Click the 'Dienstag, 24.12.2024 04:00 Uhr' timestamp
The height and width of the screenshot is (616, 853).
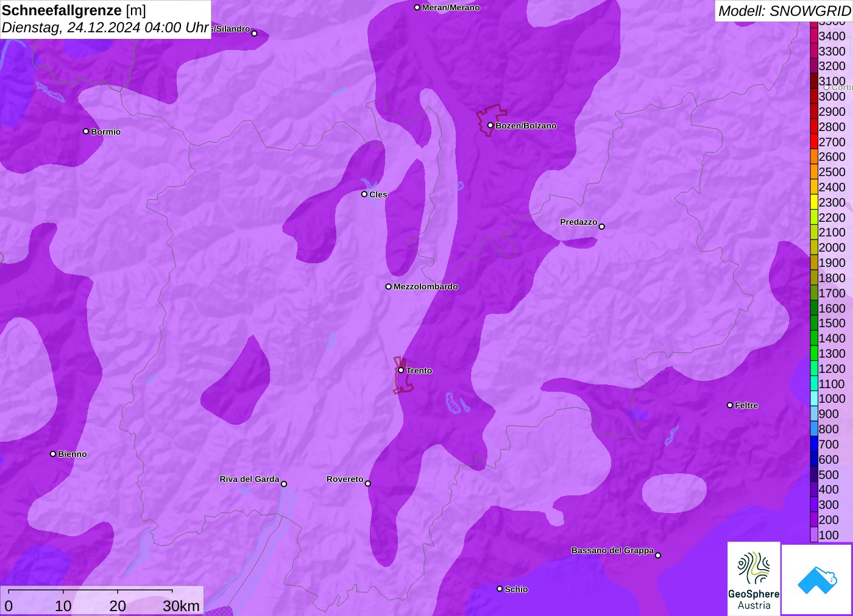(x=105, y=27)
